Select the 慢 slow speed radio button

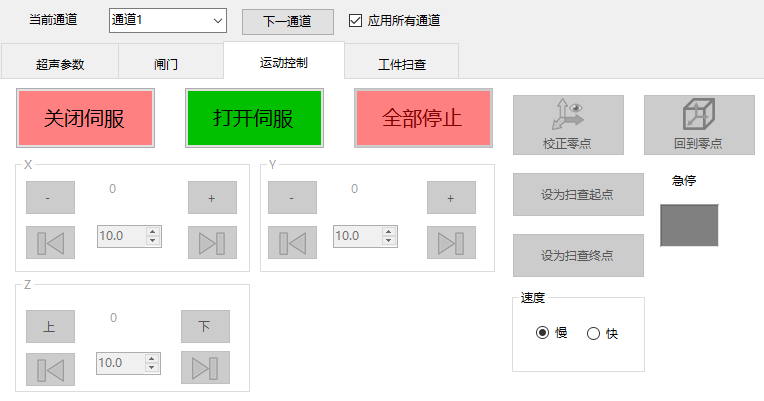[542, 333]
